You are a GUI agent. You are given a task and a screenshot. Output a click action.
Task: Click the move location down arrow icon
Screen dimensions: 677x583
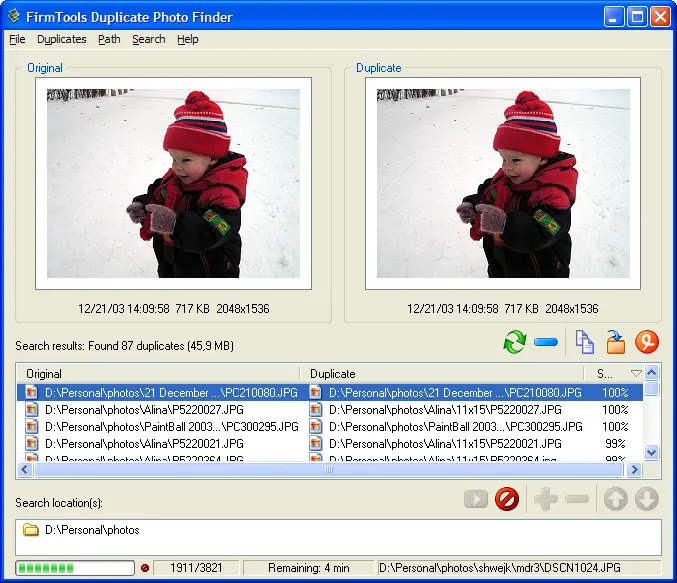[646, 499]
